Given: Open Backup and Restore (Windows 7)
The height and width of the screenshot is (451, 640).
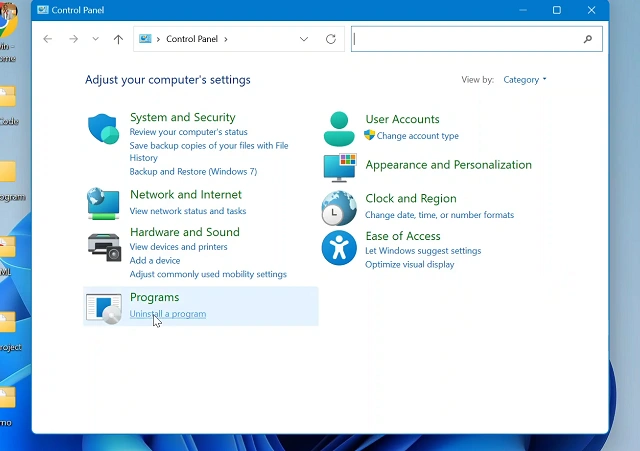Looking at the screenshot, I should click(193, 171).
